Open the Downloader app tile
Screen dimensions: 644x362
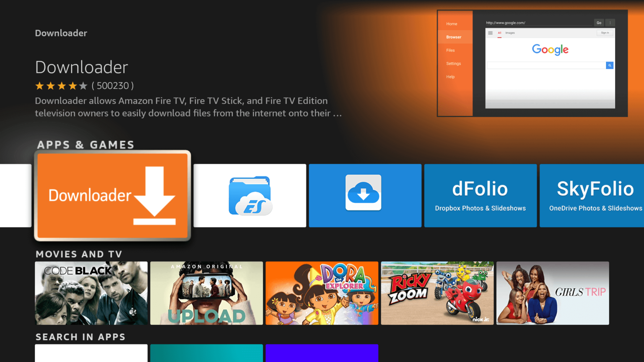(x=112, y=196)
